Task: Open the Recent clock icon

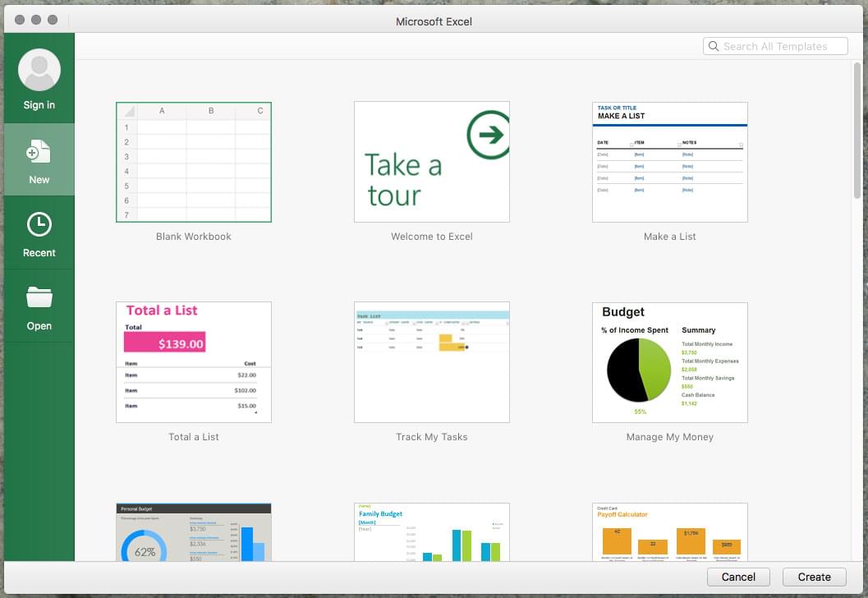Action: point(39,224)
